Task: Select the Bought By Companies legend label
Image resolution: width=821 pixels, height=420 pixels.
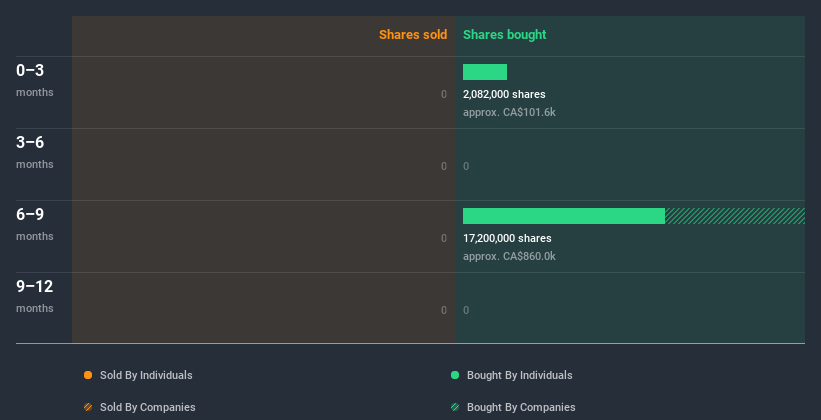Action: click(521, 407)
